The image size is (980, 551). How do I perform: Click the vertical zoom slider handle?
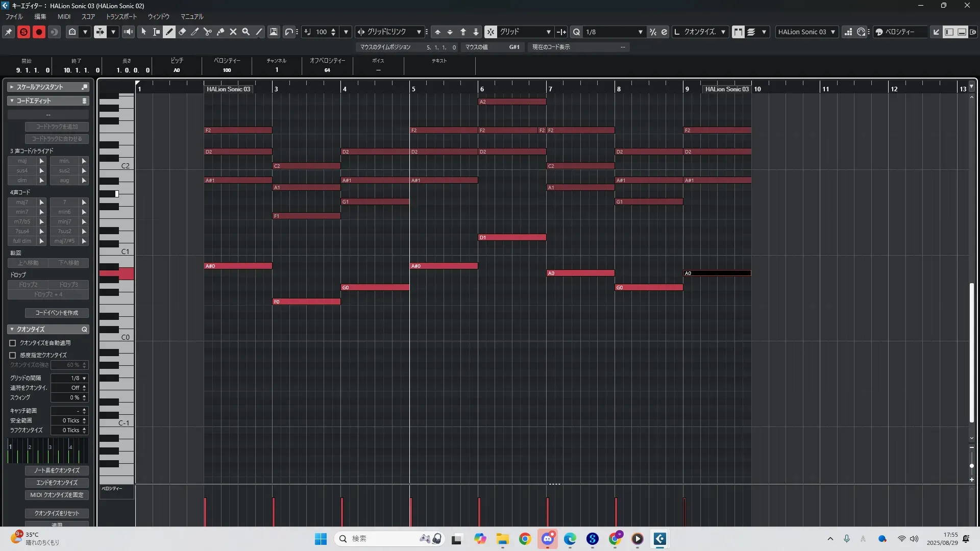[x=972, y=465]
